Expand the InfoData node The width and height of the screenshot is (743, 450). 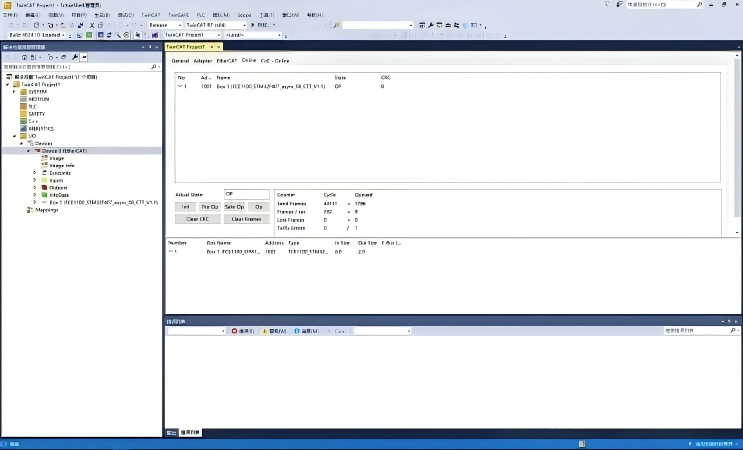(x=35, y=195)
